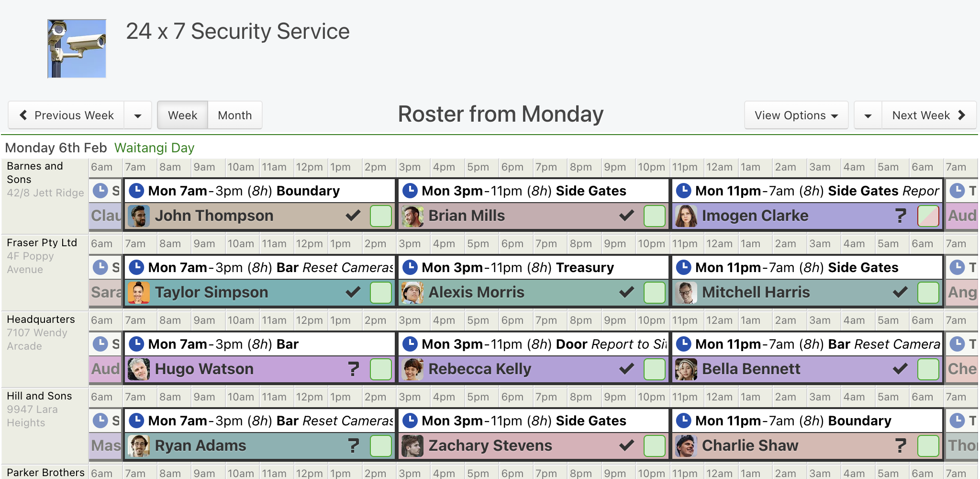Click the checkmark beside Brian Mills
The image size is (980, 479).
626,216
